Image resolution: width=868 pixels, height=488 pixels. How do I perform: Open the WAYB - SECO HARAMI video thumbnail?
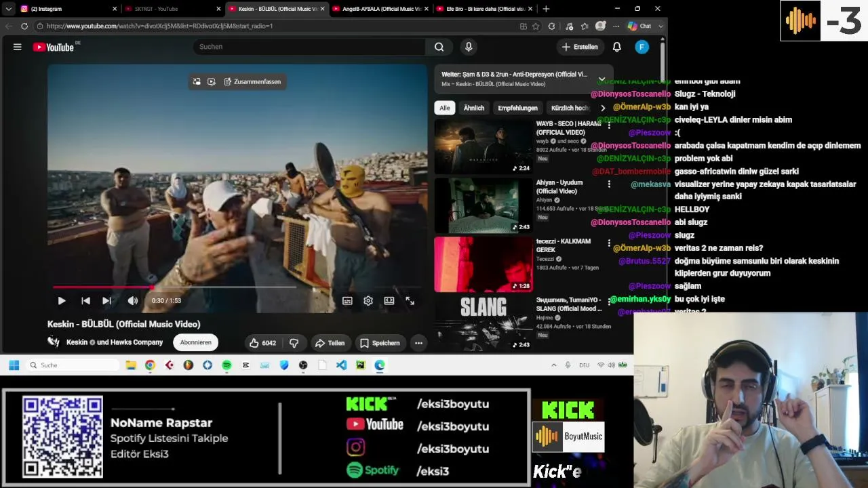(x=484, y=146)
